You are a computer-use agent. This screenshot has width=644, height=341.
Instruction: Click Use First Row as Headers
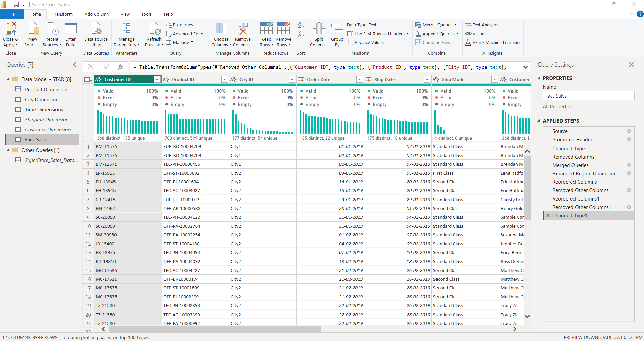click(x=378, y=34)
